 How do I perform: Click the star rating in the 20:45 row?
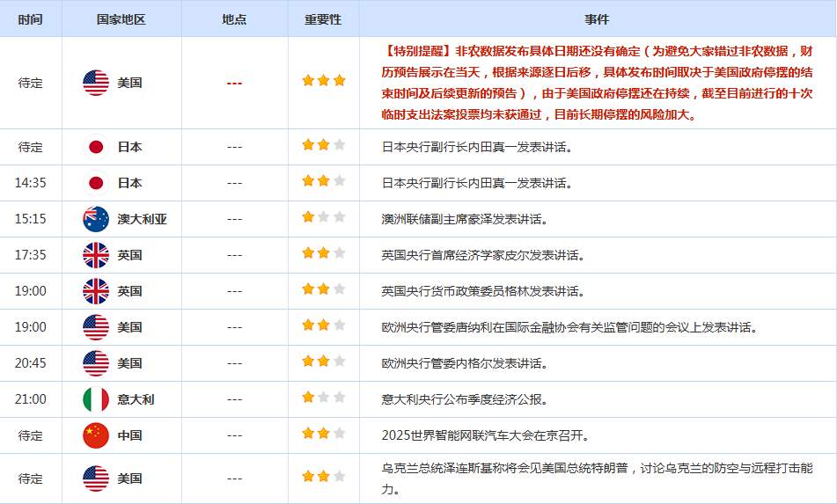324,361
